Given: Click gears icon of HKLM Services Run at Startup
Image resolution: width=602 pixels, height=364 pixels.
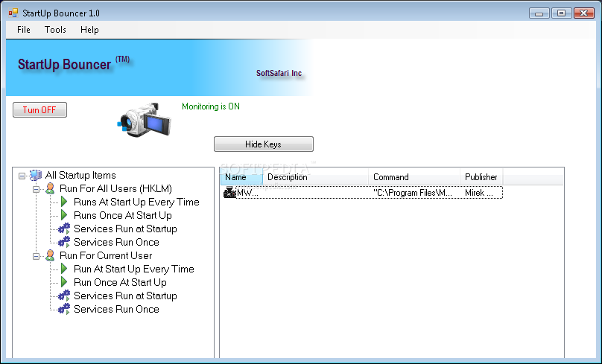Looking at the screenshot, I should [64, 229].
